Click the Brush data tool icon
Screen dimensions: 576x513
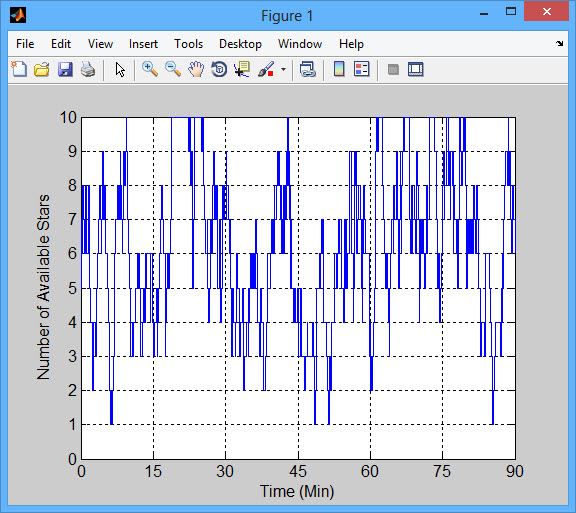(266, 69)
